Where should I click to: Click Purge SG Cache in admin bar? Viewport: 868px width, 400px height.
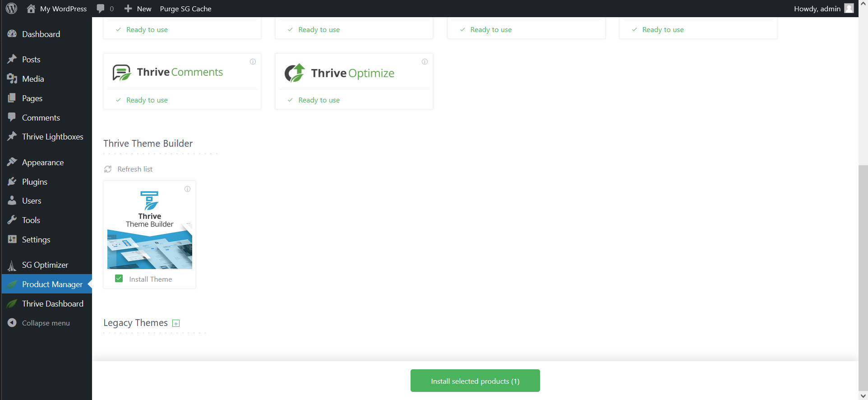pyautogui.click(x=185, y=9)
